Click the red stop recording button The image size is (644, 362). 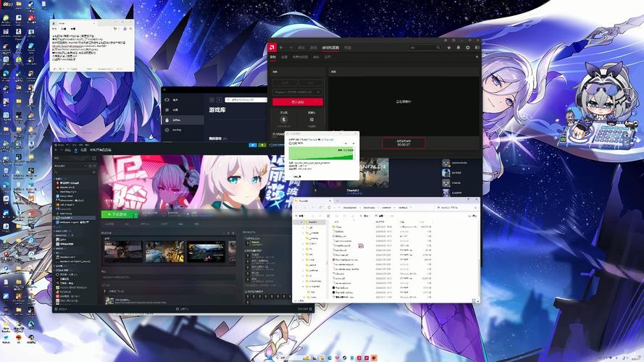click(298, 102)
